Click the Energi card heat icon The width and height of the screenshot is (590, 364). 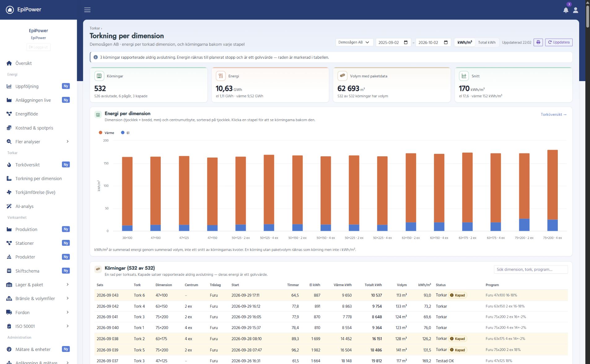(221, 76)
